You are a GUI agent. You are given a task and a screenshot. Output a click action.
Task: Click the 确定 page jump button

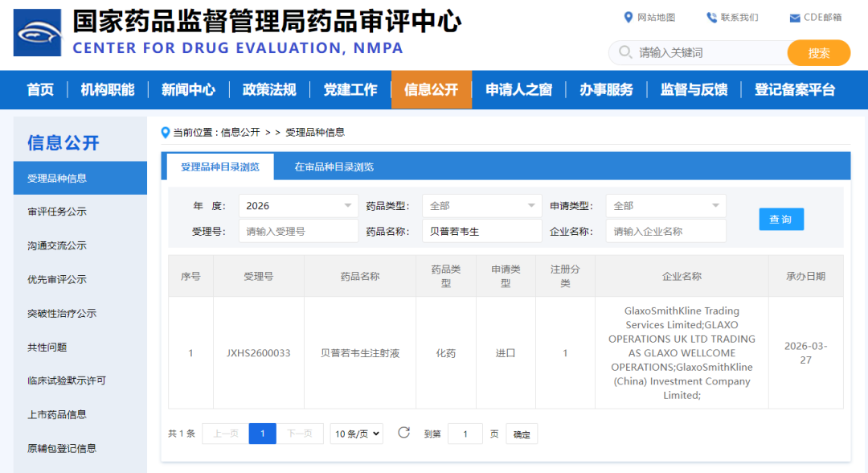tap(522, 434)
